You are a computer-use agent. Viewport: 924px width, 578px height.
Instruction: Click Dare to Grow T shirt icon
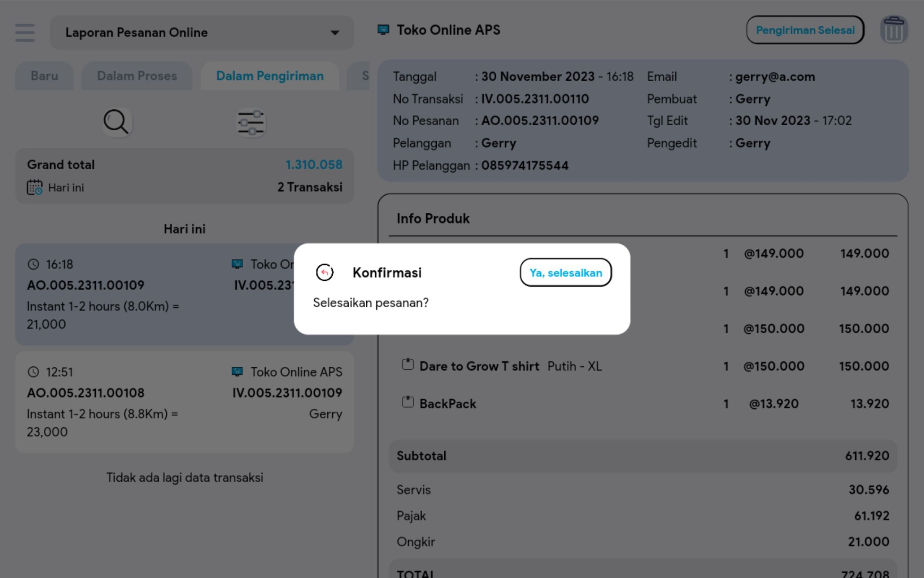(x=408, y=365)
